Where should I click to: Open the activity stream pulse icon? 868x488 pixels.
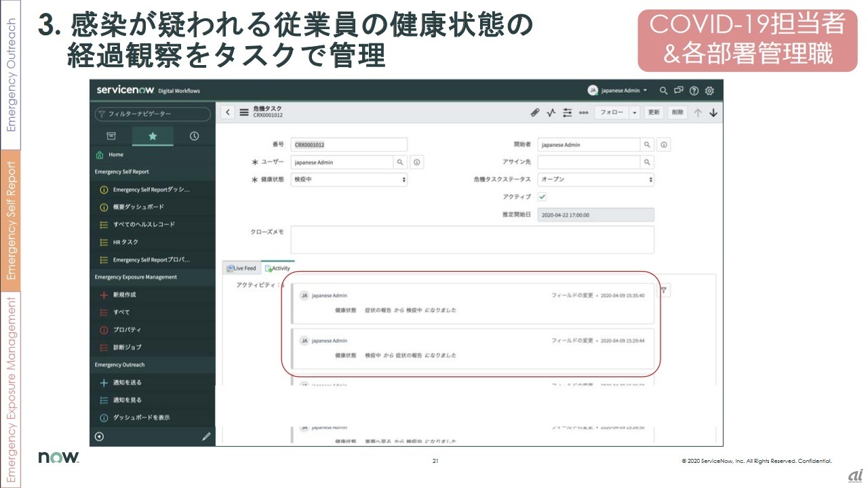551,113
